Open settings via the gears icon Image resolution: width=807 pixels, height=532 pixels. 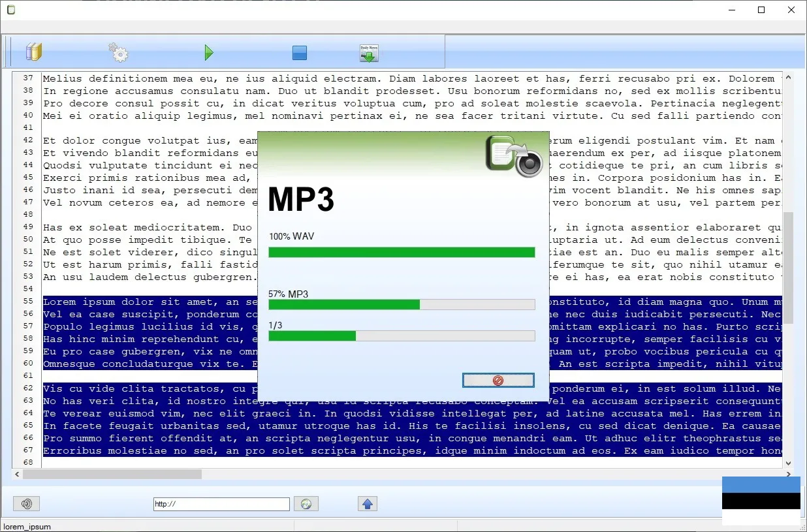pyautogui.click(x=118, y=52)
